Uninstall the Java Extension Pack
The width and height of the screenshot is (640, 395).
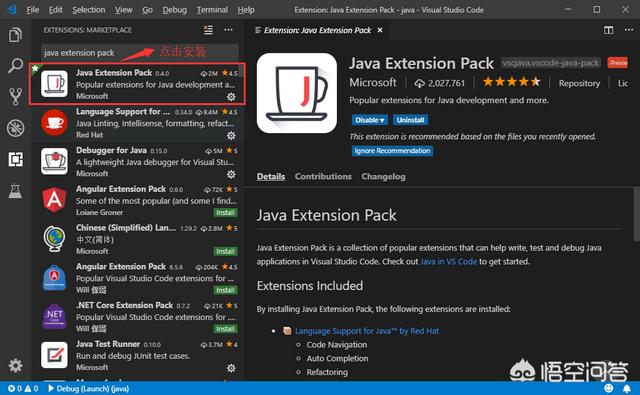click(x=410, y=120)
